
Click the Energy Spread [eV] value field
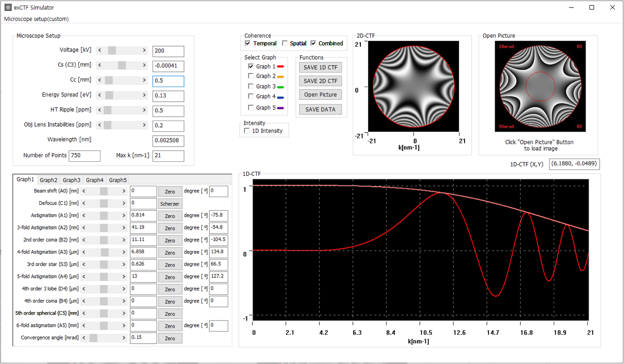click(x=168, y=96)
